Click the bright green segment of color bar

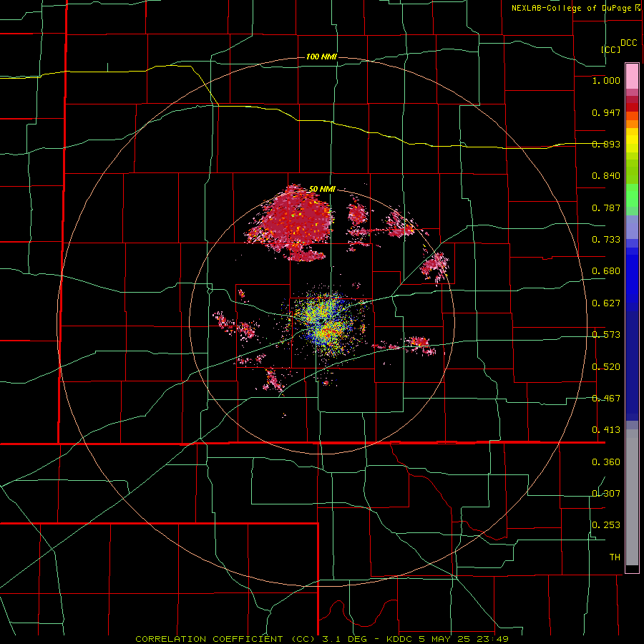(632, 195)
